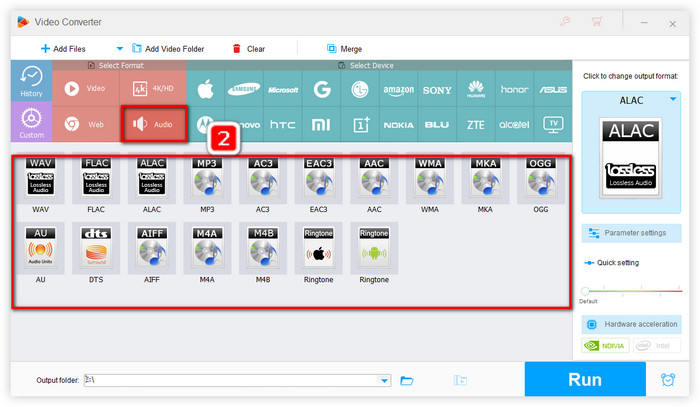The width and height of the screenshot is (700, 407).
Task: Expand the ALAC output format dropdown
Action: pyautogui.click(x=673, y=99)
